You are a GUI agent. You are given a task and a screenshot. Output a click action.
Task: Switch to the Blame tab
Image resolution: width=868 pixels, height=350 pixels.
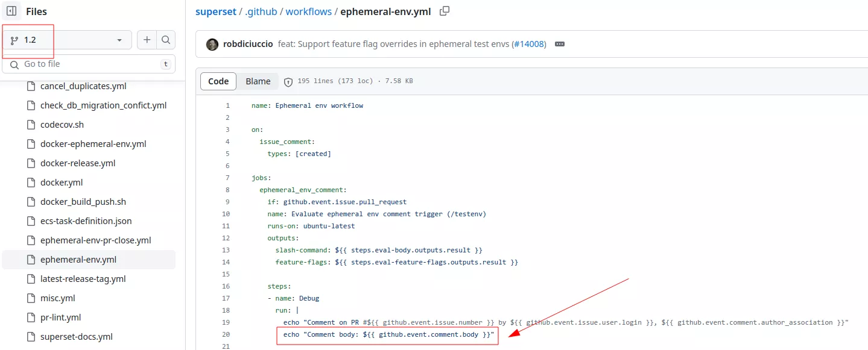(258, 81)
